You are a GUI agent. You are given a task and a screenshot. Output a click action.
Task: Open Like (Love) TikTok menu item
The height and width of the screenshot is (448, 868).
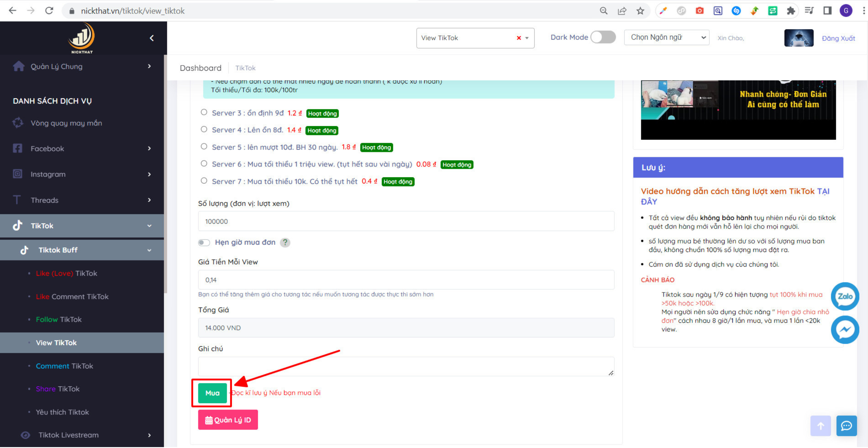tap(66, 273)
